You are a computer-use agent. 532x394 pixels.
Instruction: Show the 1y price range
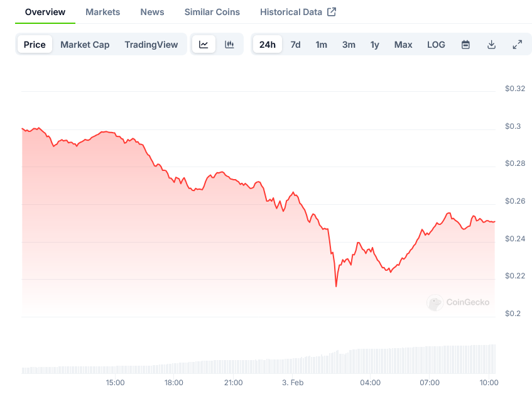(x=374, y=45)
